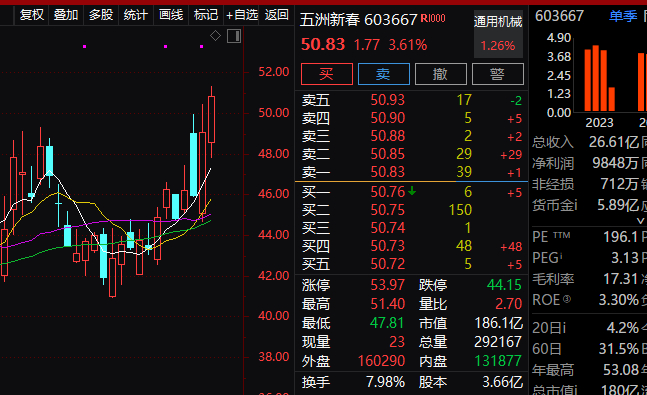
Task: Open 多股 multi-stock view
Action: click(x=101, y=15)
